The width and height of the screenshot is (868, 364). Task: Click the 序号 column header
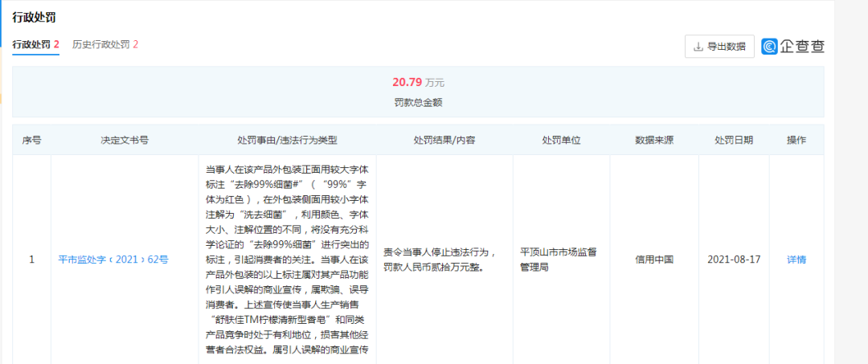pos(31,140)
